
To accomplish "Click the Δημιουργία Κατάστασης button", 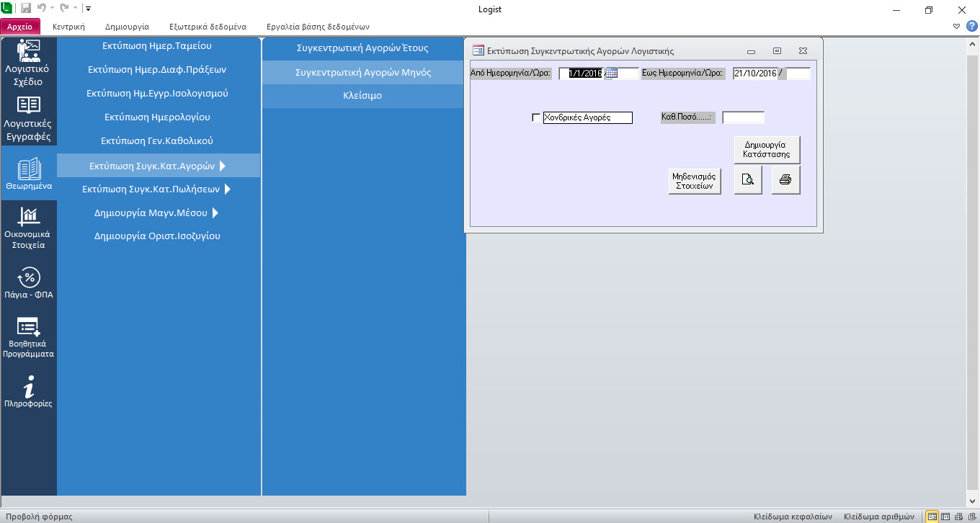I will [766, 150].
